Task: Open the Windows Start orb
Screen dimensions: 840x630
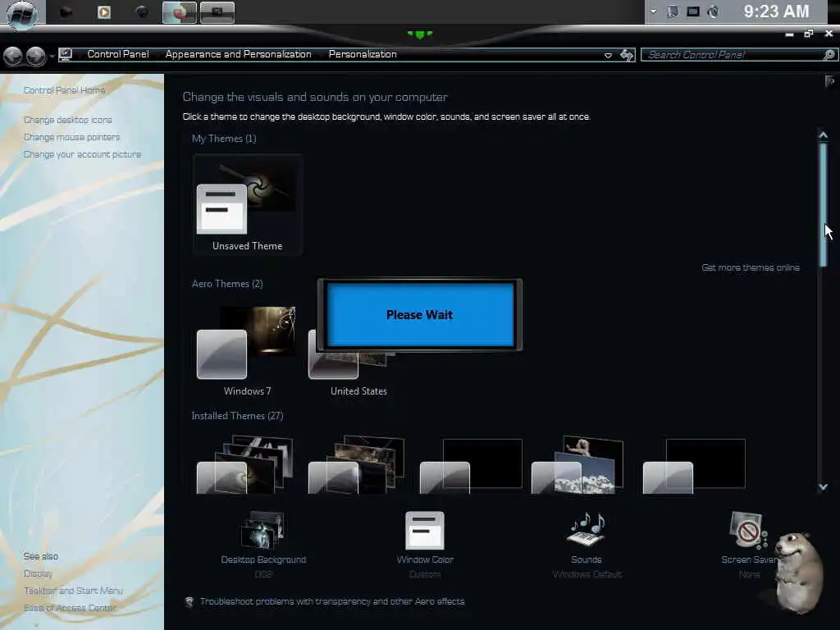Action: (x=21, y=14)
